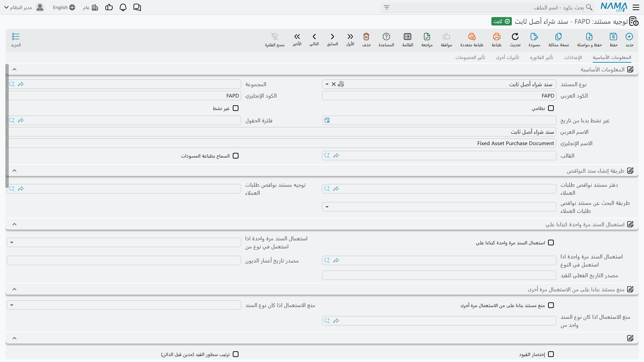
Task: Enable السماح بطباعة المسودات checkbox
Action: (x=236, y=156)
